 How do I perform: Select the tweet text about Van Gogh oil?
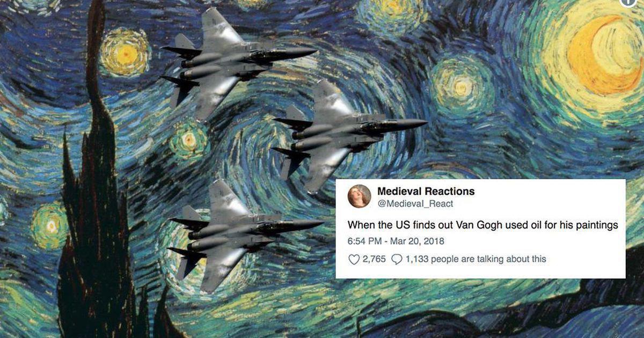tap(483, 225)
